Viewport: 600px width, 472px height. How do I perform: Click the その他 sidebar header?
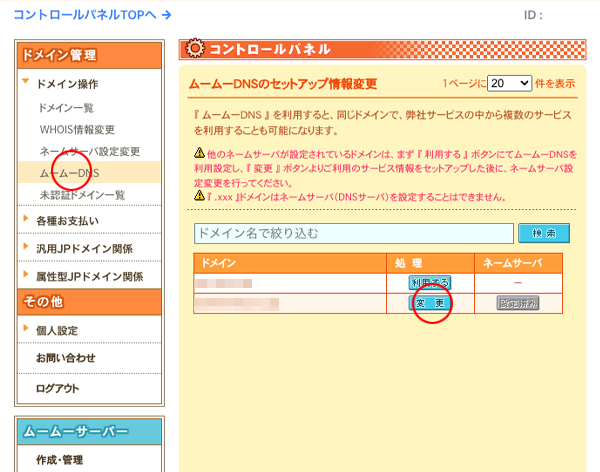(89, 302)
